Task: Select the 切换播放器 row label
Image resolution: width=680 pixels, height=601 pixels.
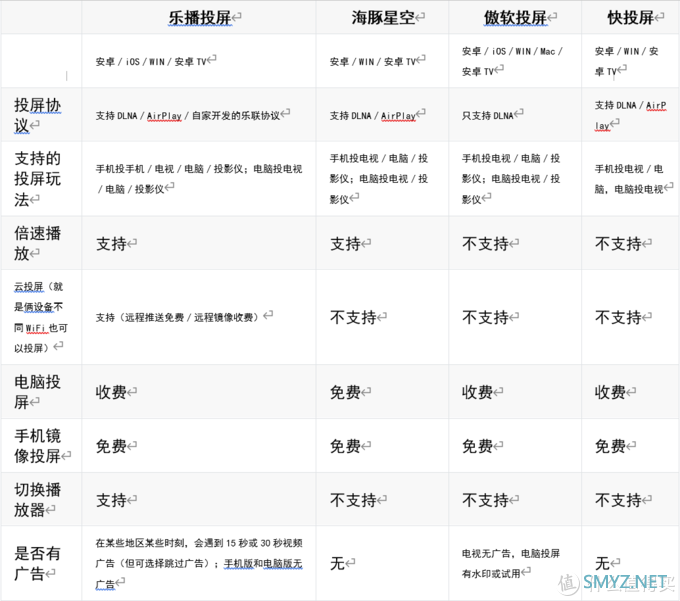Action: [37, 500]
